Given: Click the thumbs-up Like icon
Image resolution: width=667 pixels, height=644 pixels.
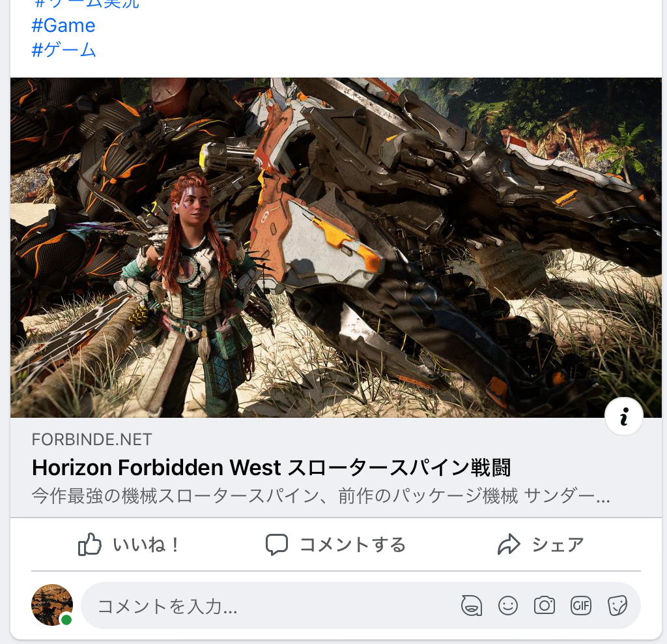Looking at the screenshot, I should [x=89, y=544].
